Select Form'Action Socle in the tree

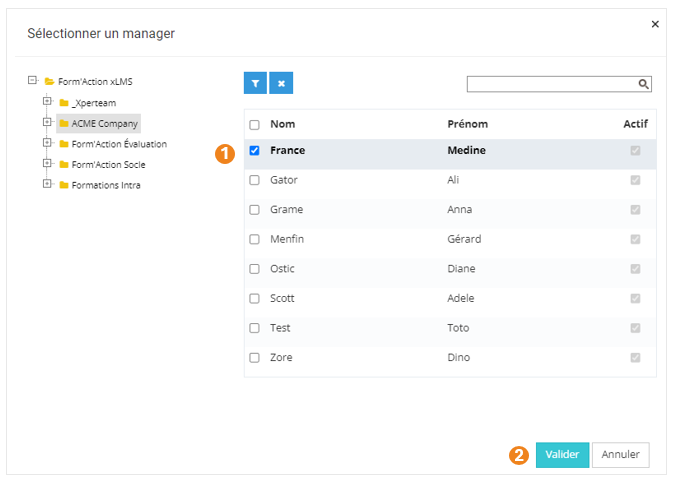(x=108, y=164)
